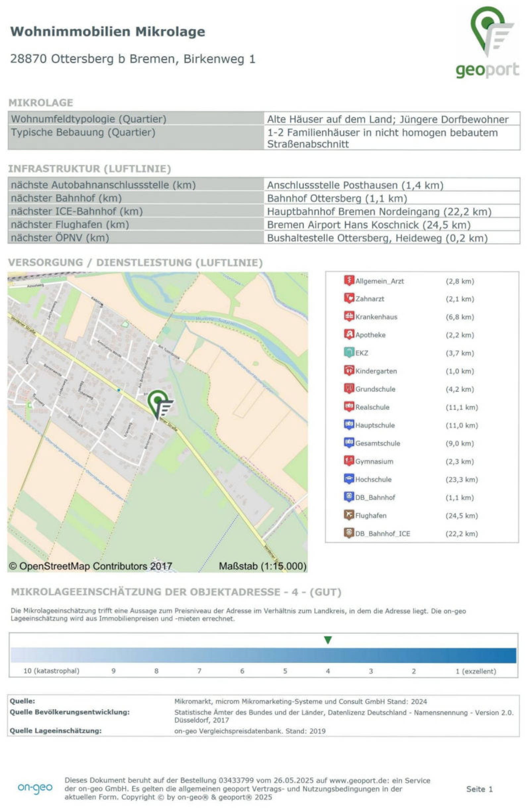Screen dimensions: 527x812
Task: Click the MIKROLAGE section heading
Action: [41, 102]
